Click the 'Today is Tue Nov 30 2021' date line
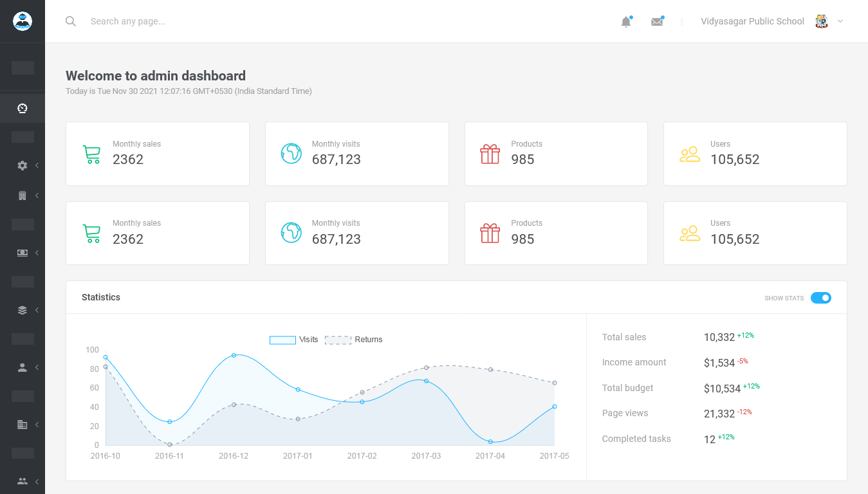 (x=189, y=91)
